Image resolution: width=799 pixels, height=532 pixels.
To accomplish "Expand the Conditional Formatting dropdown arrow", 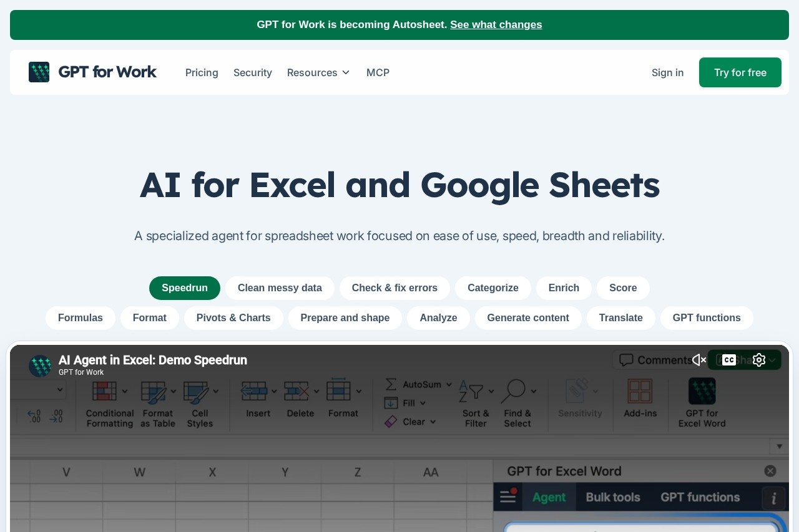I will pos(124,392).
